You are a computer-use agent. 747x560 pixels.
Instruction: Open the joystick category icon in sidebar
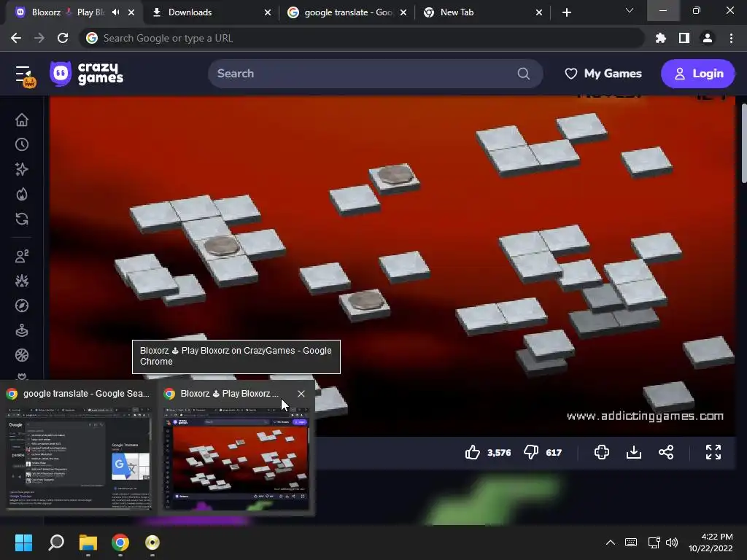[x=22, y=330]
